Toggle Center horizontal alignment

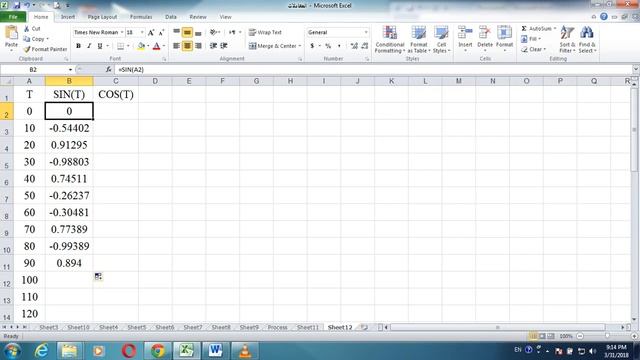[187, 46]
